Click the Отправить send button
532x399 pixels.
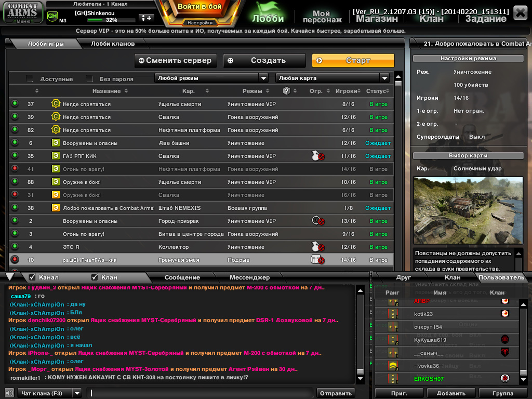coord(336,393)
